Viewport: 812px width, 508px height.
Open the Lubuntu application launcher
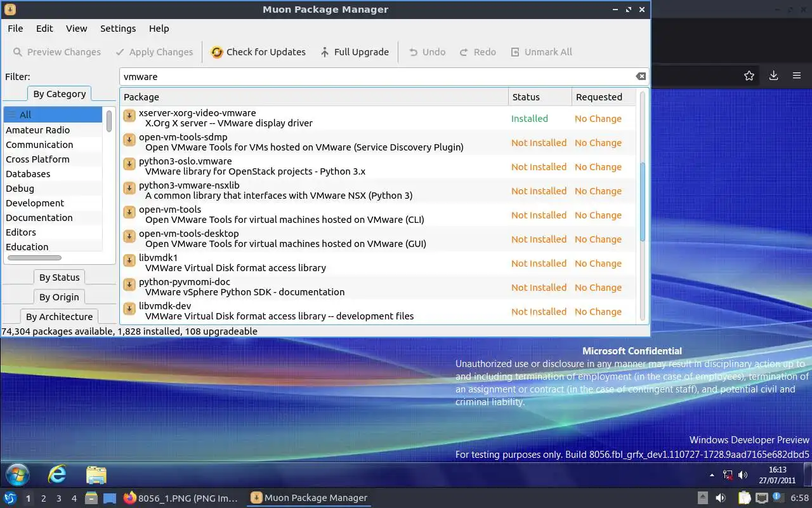pyautogui.click(x=10, y=498)
